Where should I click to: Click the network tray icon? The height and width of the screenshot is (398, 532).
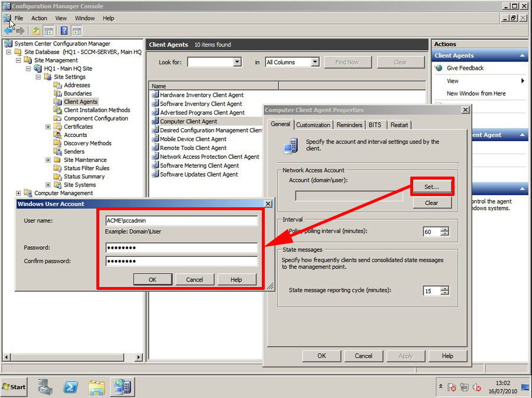coord(465,387)
